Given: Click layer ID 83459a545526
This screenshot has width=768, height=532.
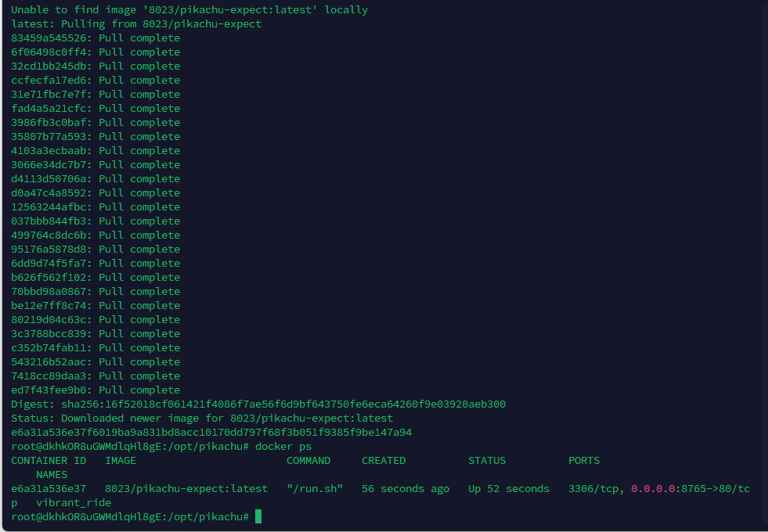Looking at the screenshot, I should click(x=52, y=38).
